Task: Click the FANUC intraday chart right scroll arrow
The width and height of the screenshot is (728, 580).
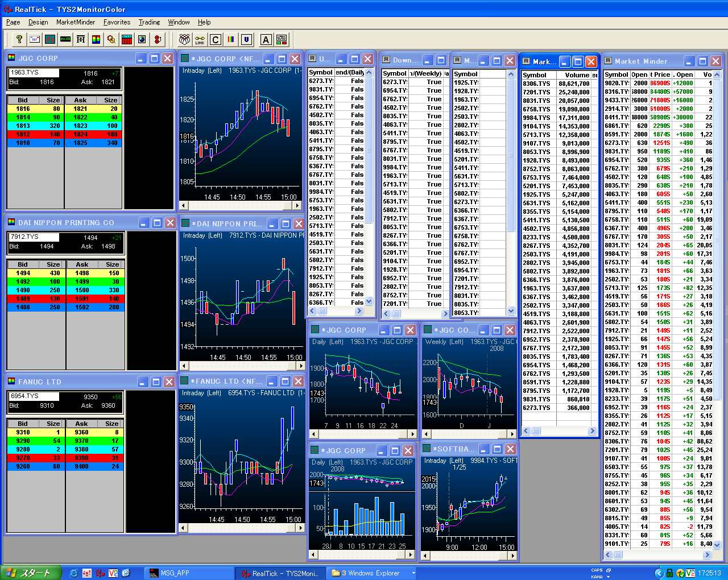Action: click(x=301, y=528)
